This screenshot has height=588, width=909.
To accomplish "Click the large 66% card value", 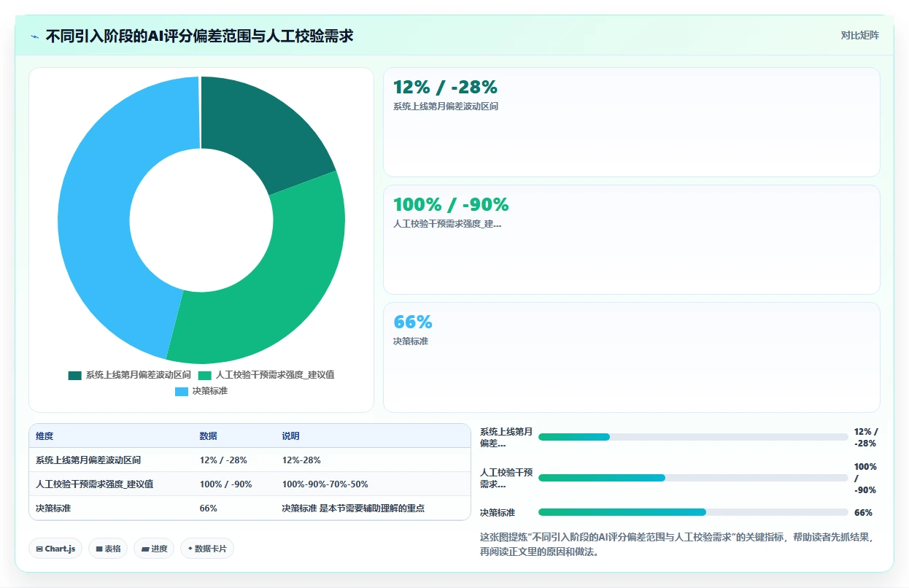I will click(x=413, y=322).
